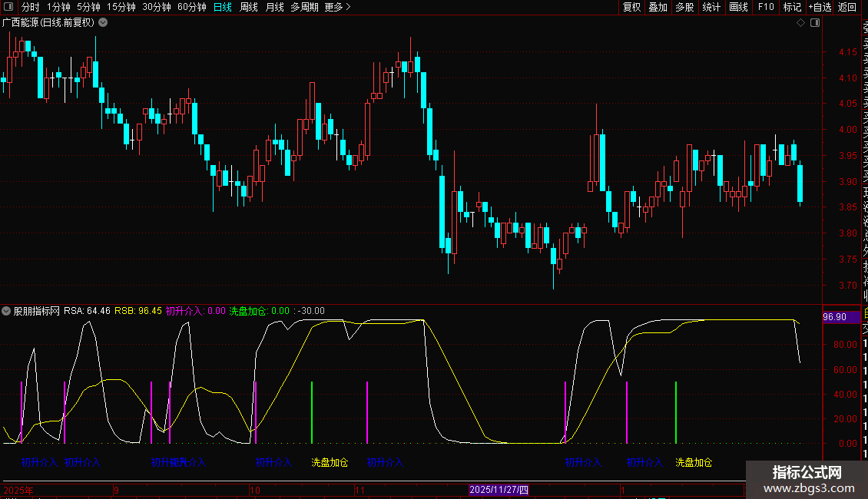This screenshot has width=868, height=499.
Task: Toggle the right side panel icon
Action: [814, 23]
